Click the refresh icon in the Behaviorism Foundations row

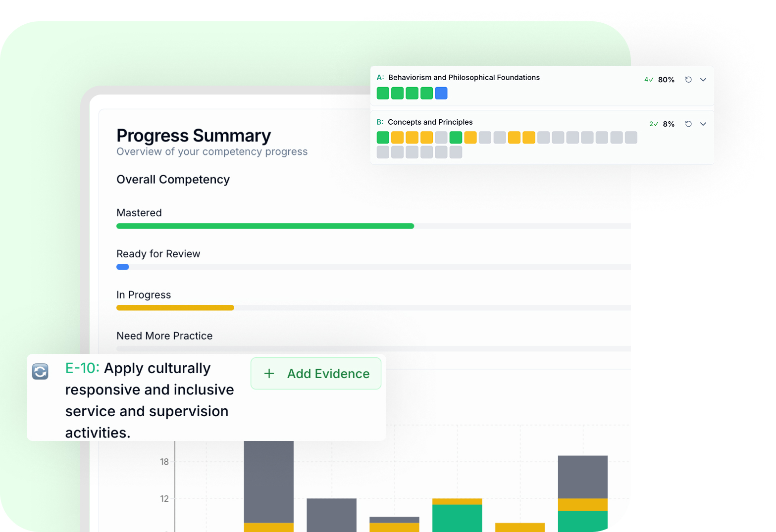pos(688,79)
